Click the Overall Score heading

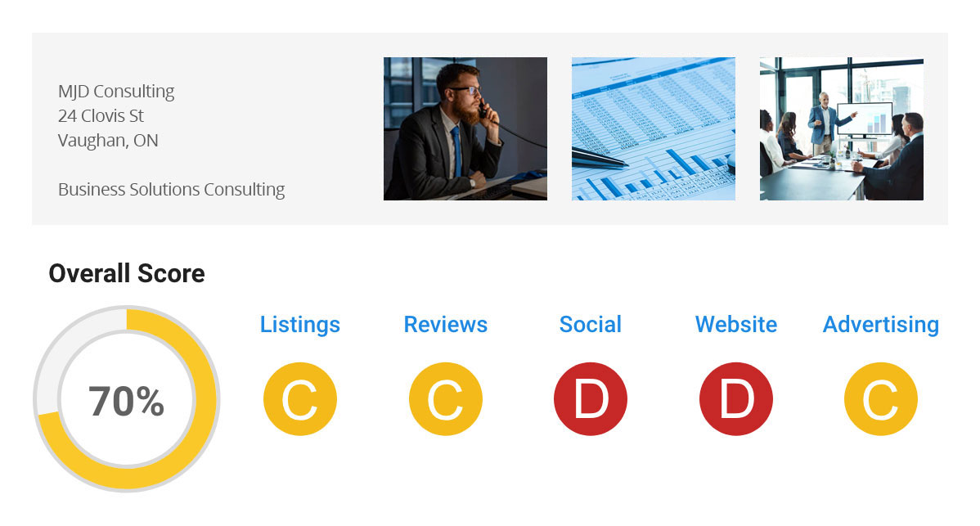[127, 273]
